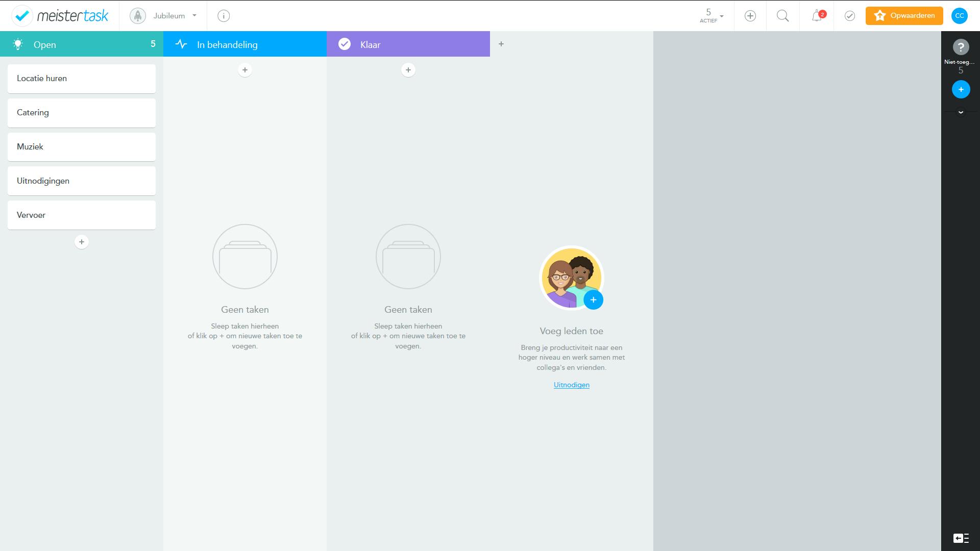Click the MeisterTask logo
This screenshot has width=980, height=551.
click(61, 16)
